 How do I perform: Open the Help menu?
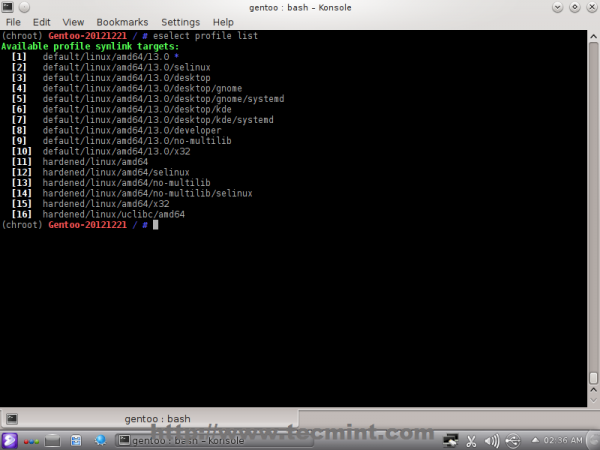[223, 22]
